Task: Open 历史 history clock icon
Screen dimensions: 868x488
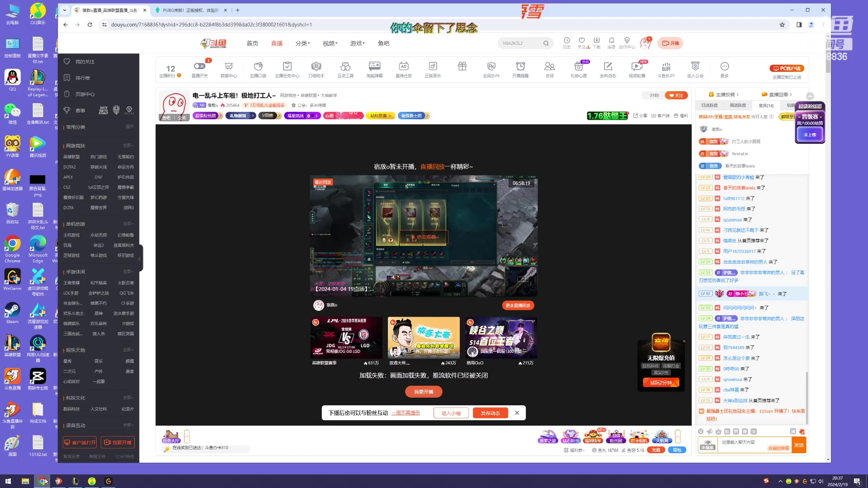Action: click(x=567, y=41)
